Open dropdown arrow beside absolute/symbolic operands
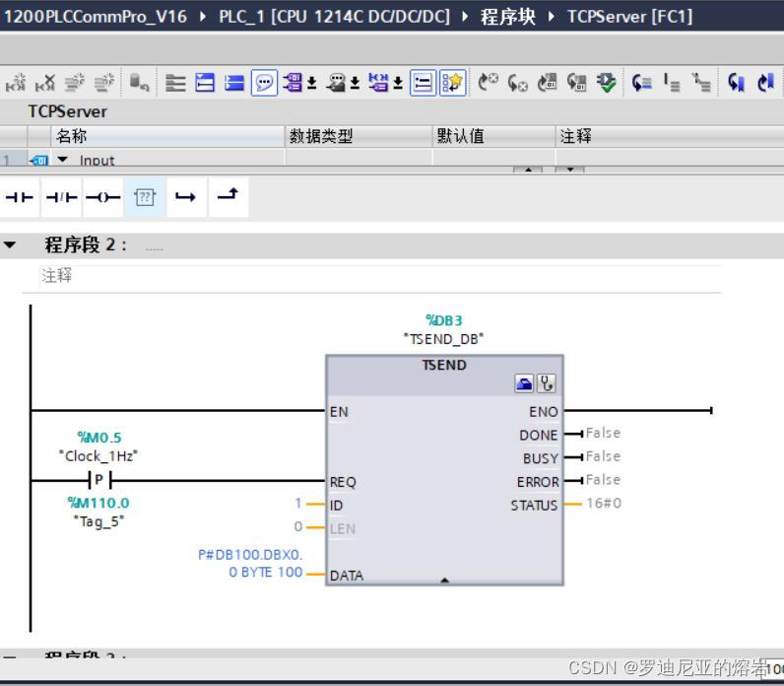Screen dimensions: 784x686 coord(312,83)
